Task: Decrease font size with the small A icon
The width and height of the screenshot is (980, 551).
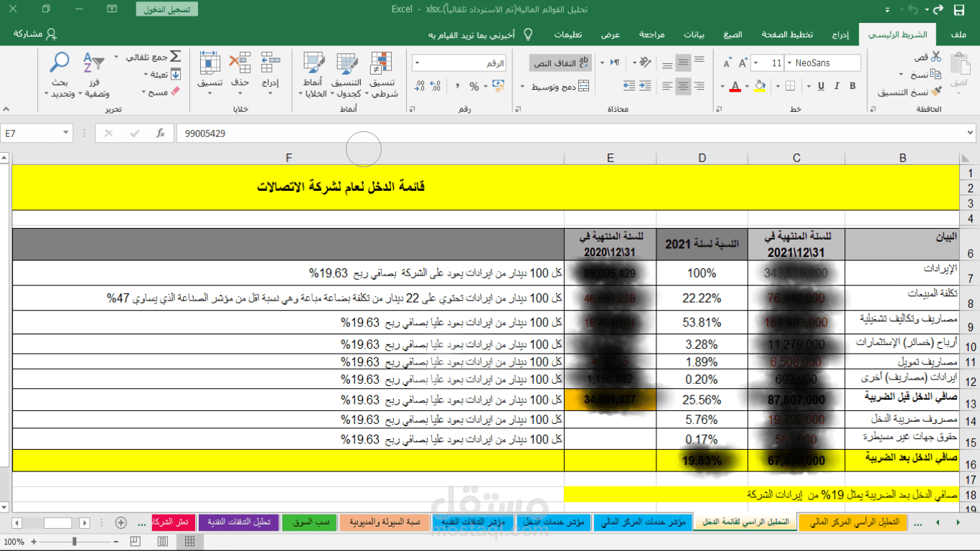Action: (727, 63)
